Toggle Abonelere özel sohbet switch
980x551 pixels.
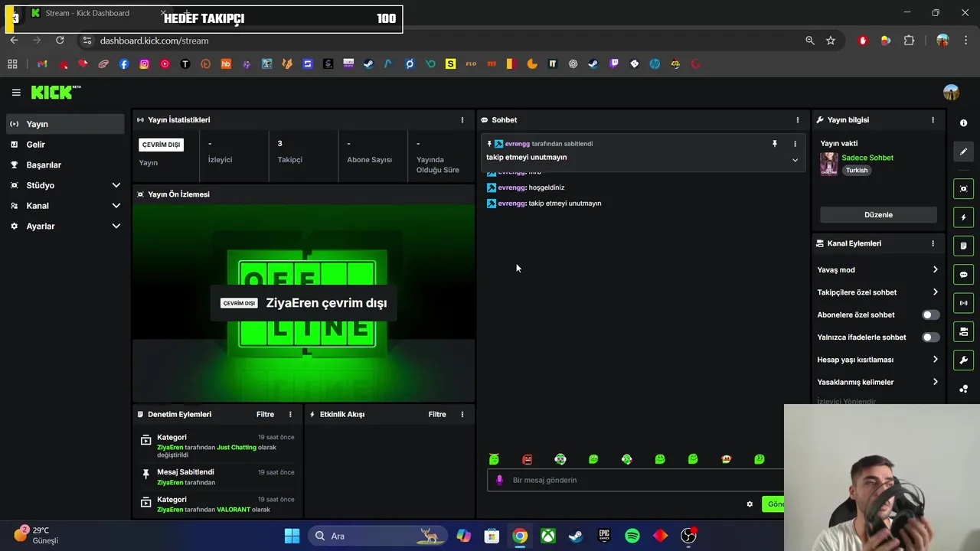[930, 315]
